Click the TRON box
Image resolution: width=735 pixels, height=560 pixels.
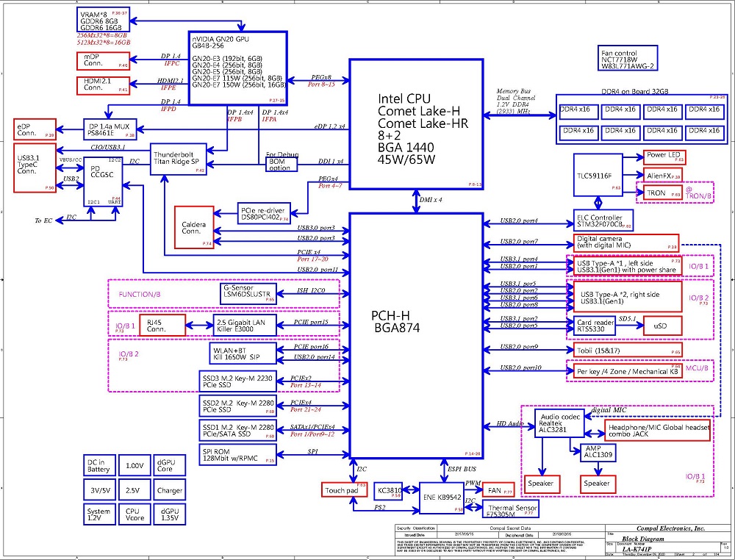[663, 193]
